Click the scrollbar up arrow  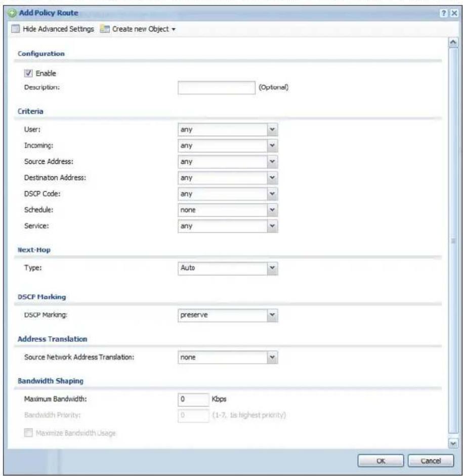pyautogui.click(x=453, y=42)
